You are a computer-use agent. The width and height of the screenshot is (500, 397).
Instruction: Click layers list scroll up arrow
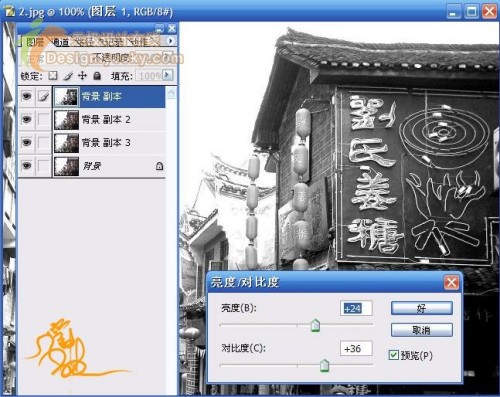click(171, 92)
